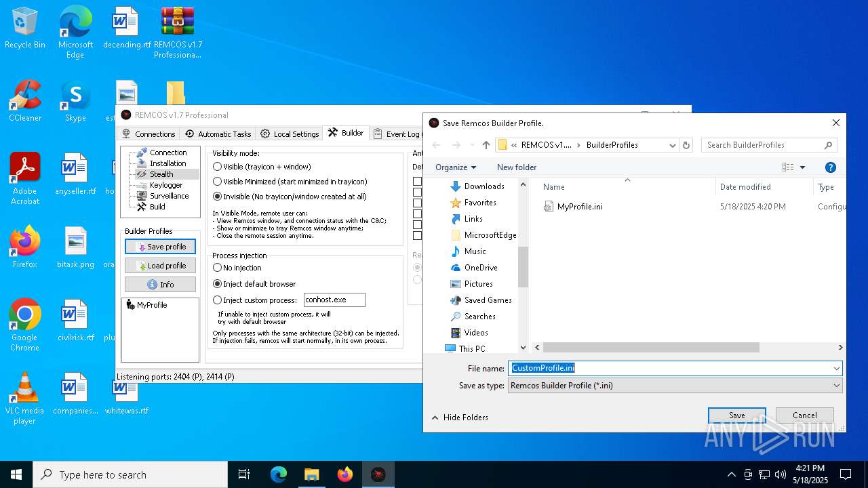This screenshot has width=868, height=488.
Task: Collapse folders with Hide Folders
Action: click(x=459, y=418)
